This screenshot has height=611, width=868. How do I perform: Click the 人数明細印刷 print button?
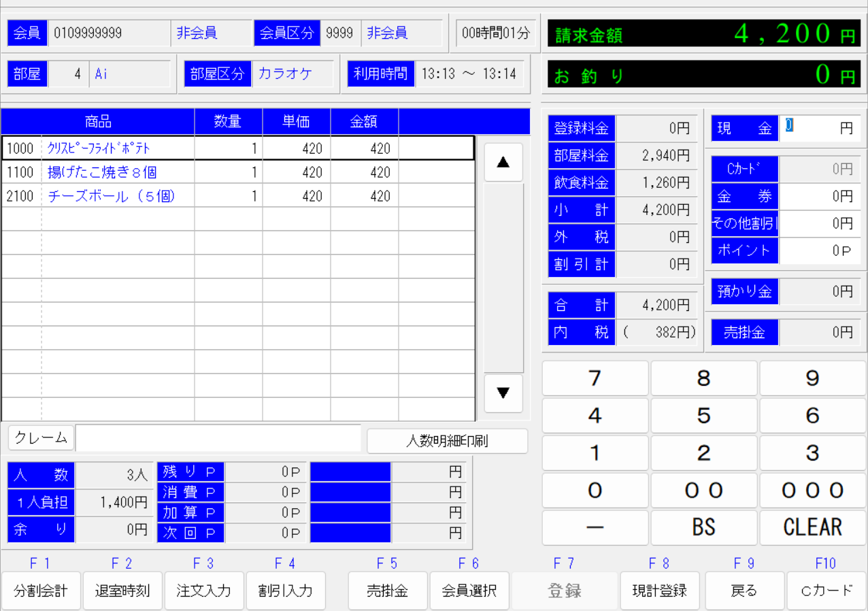pyautogui.click(x=447, y=441)
